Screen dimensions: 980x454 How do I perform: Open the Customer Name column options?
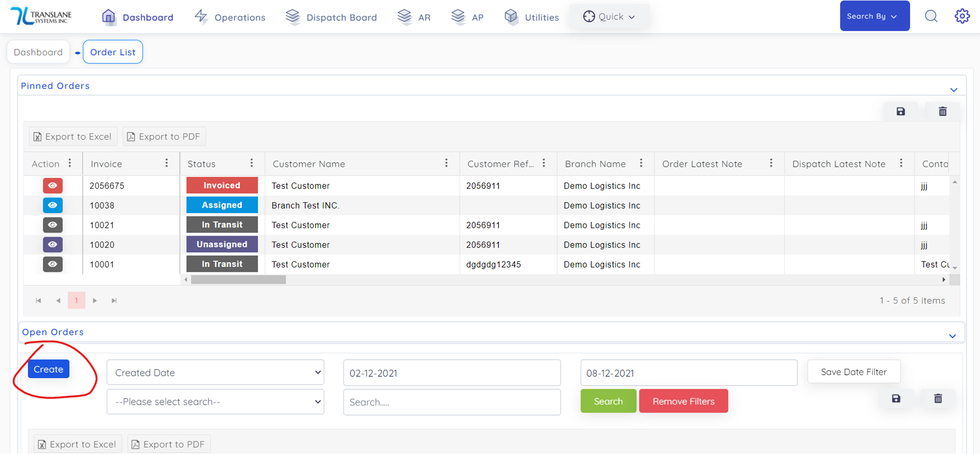coord(446,164)
